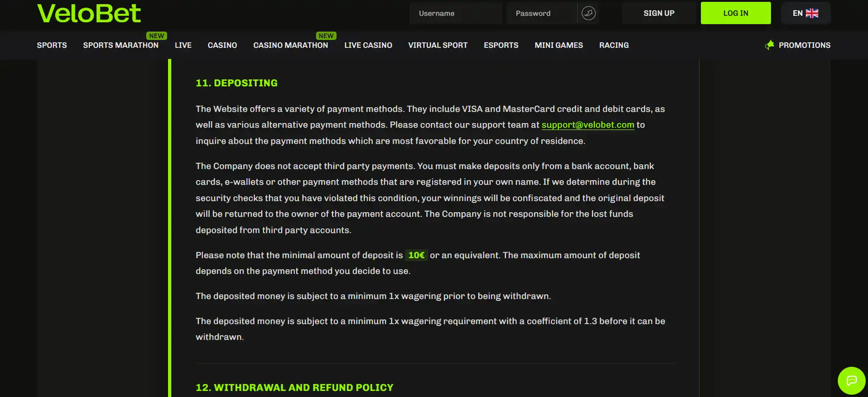Screen dimensions: 868x397
Task: Select the LIVE menu item
Action: [183, 45]
